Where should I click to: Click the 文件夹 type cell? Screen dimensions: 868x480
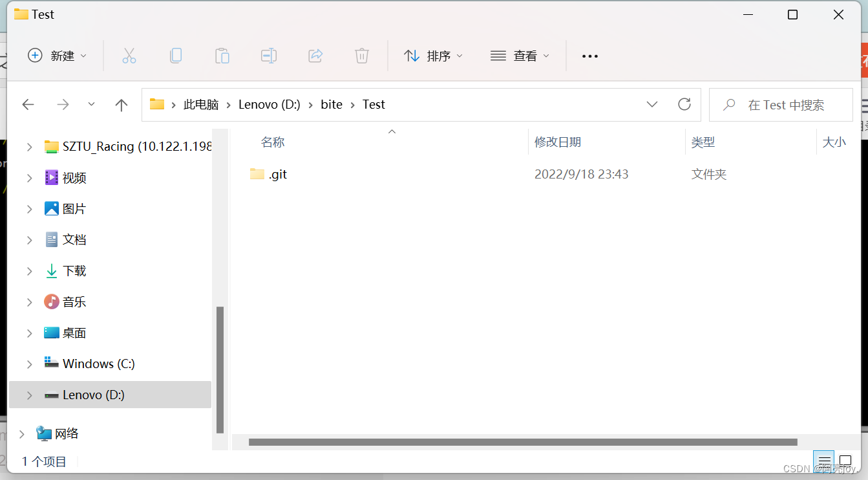709,174
